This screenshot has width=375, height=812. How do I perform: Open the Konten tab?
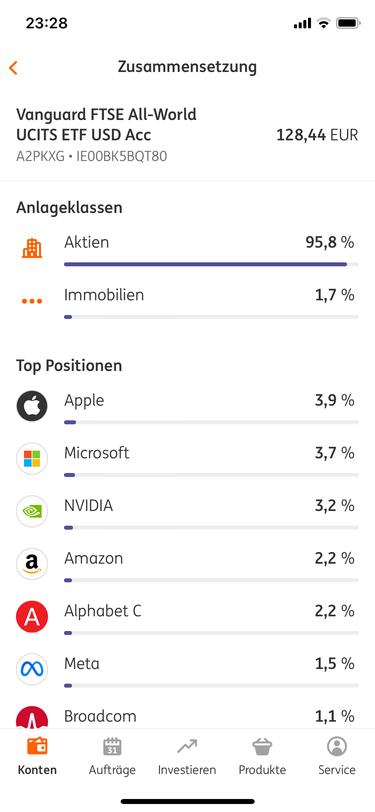point(37,757)
